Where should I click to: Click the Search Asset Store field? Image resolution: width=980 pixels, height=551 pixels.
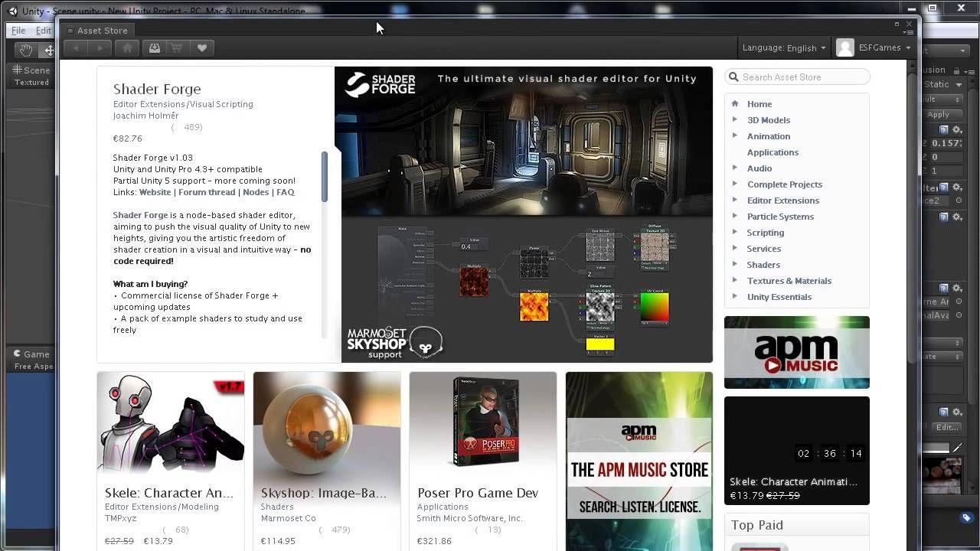[x=797, y=77]
